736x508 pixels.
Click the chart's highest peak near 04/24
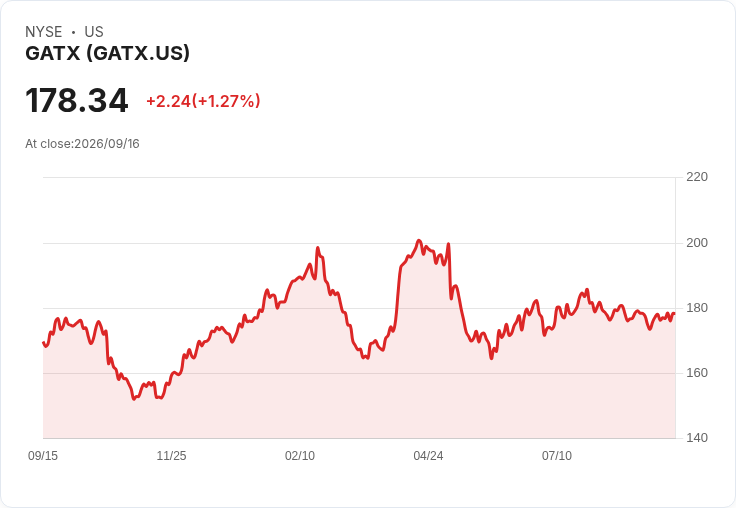pyautogui.click(x=419, y=240)
